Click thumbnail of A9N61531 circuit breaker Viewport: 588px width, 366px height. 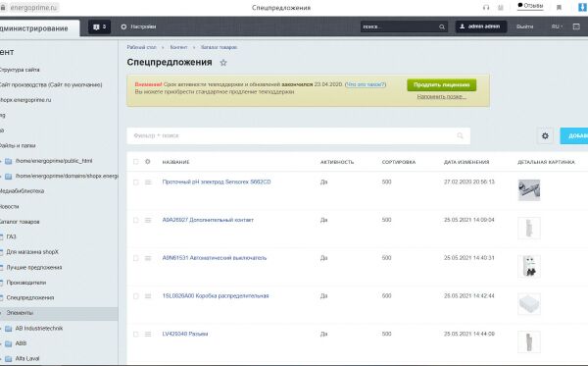point(529,266)
